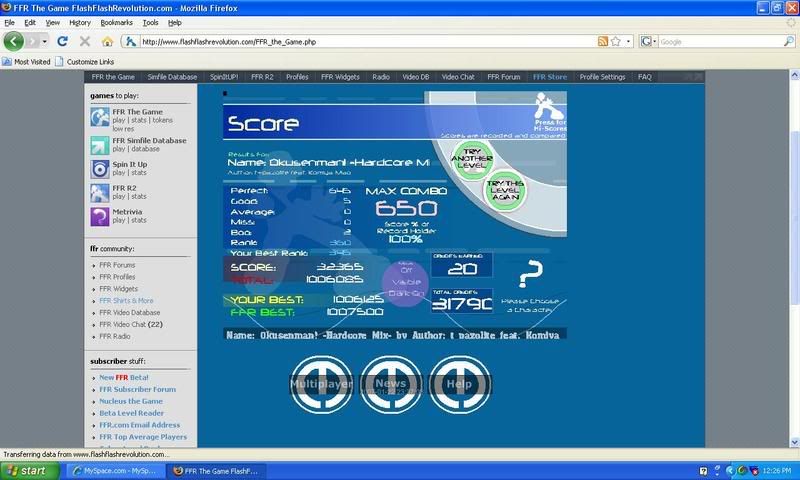Open the back/forward history dropdown arrow

coord(43,42)
